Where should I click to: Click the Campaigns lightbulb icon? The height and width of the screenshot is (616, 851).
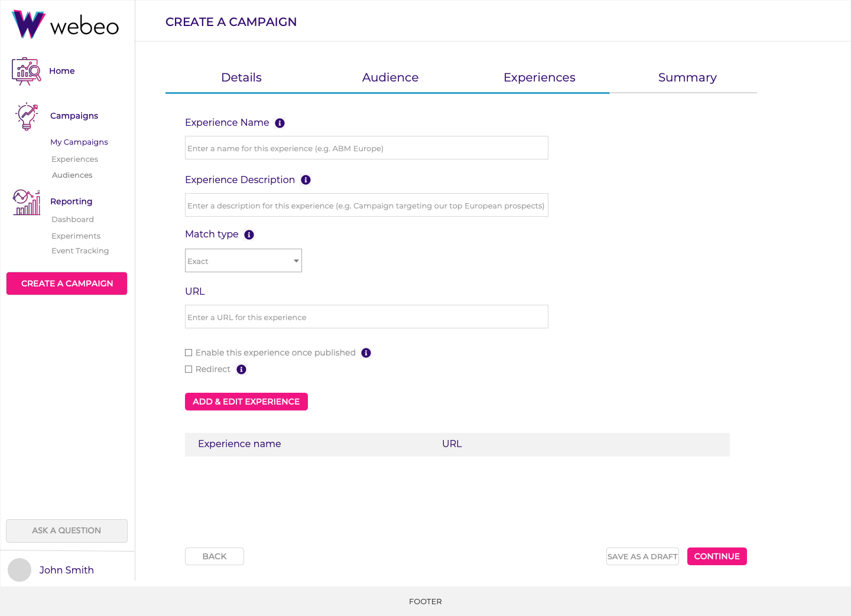[27, 116]
